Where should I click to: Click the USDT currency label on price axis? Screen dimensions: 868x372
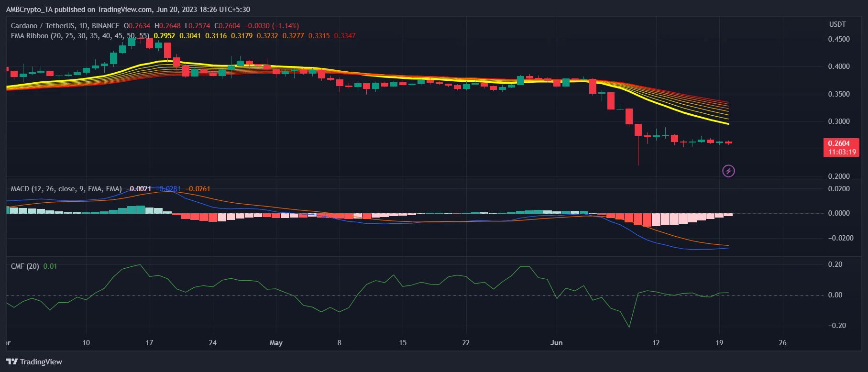[837, 24]
